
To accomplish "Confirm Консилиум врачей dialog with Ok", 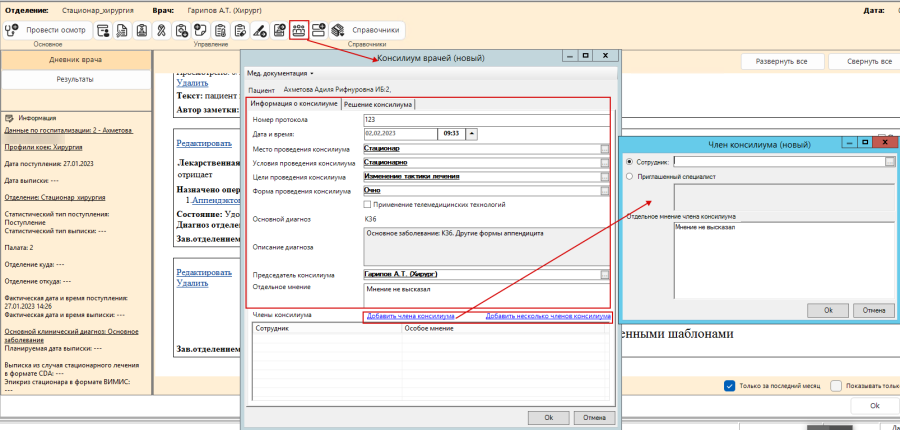I will coord(548,417).
